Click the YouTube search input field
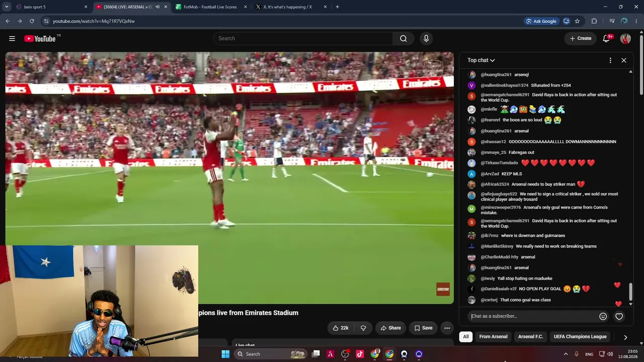 tap(303, 38)
